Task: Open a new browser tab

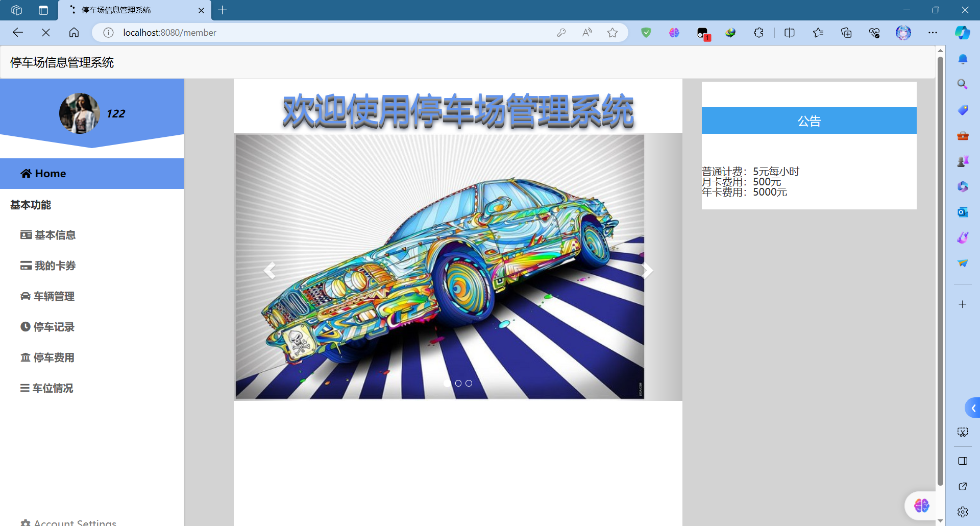Action: coord(223,10)
